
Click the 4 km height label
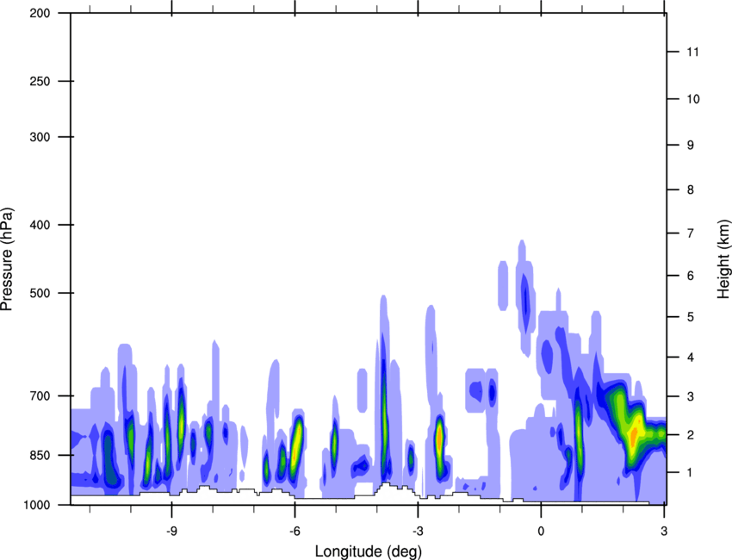point(691,358)
